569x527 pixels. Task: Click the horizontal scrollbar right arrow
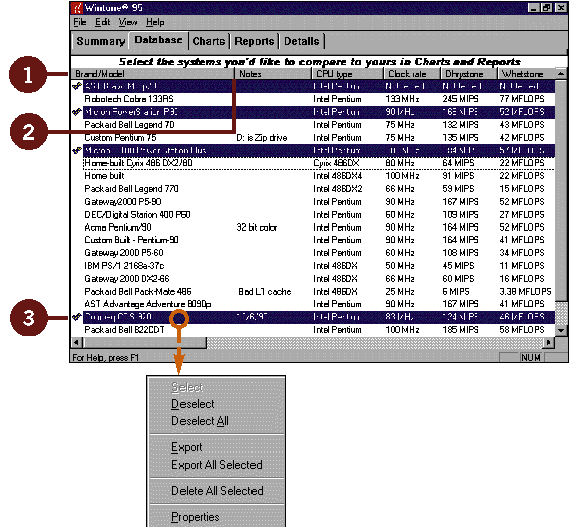[549, 342]
